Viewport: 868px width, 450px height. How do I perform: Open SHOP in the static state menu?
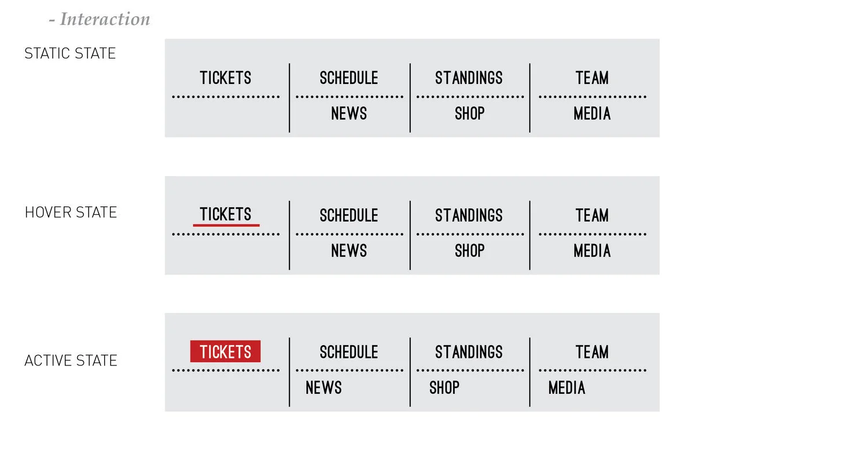469,114
